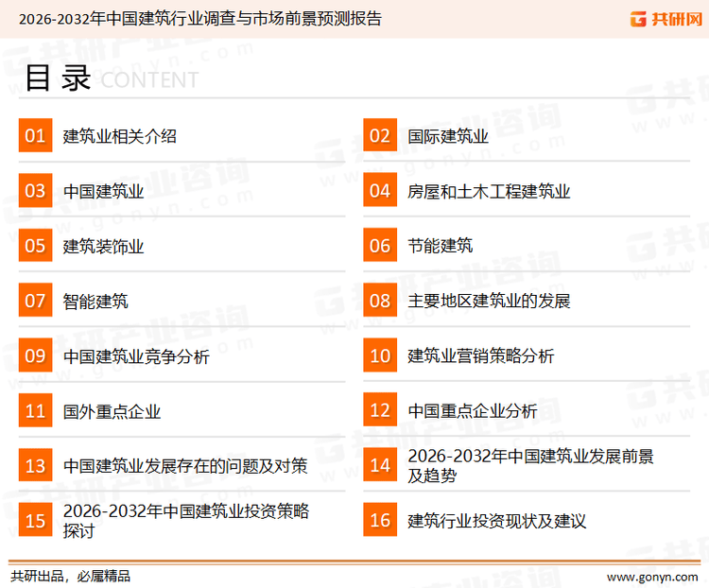Screen dimensions: 709x588
Task: Click the report title in header
Action: pyautogui.click(x=200, y=19)
